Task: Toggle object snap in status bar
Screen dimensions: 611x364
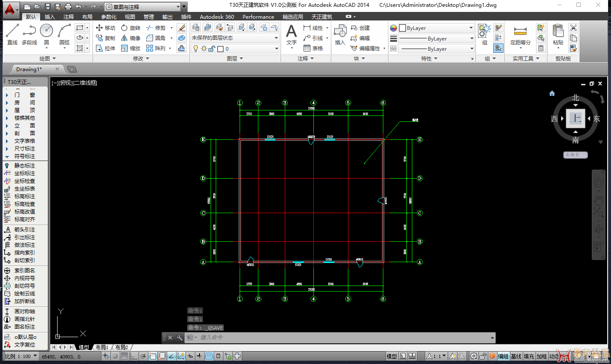Action: [152, 356]
